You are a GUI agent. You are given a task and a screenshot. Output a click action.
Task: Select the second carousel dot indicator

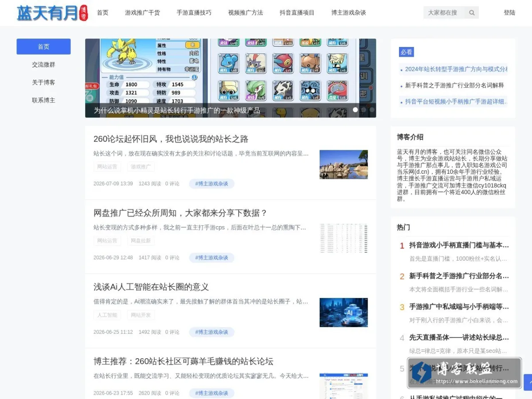(x=364, y=110)
